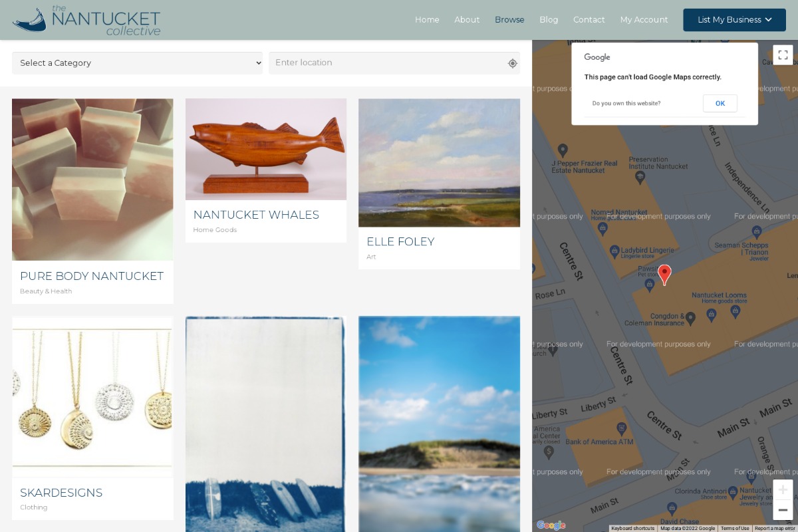Use my current location icon
The width and height of the screenshot is (798, 532).
point(513,63)
